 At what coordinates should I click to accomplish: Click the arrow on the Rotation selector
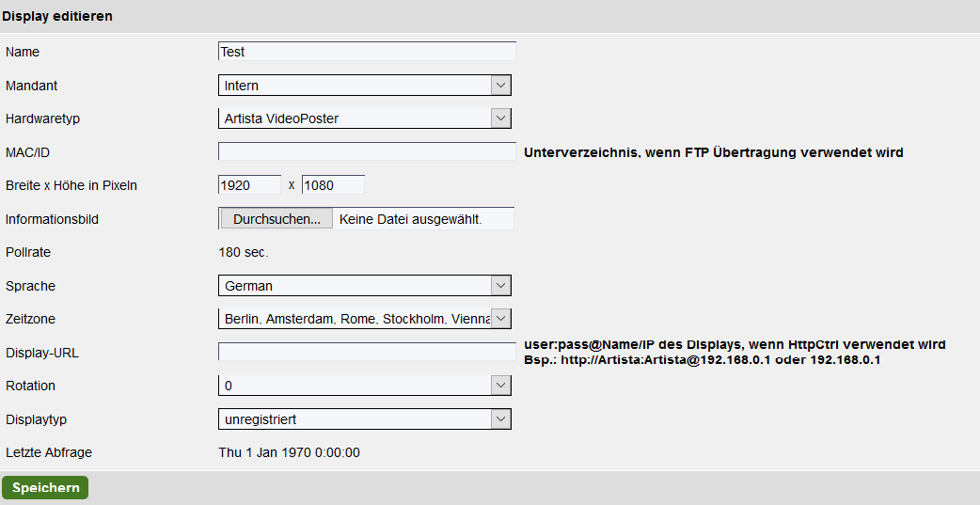(x=501, y=386)
